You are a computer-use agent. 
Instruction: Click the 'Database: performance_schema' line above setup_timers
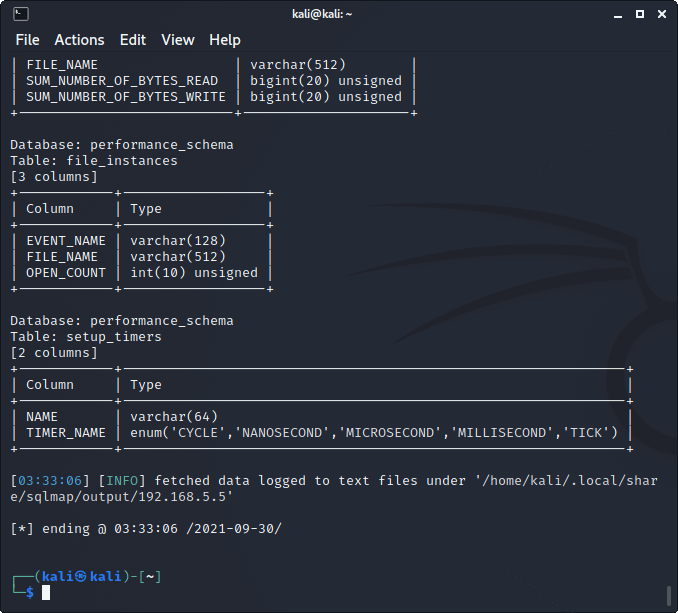[x=122, y=321]
